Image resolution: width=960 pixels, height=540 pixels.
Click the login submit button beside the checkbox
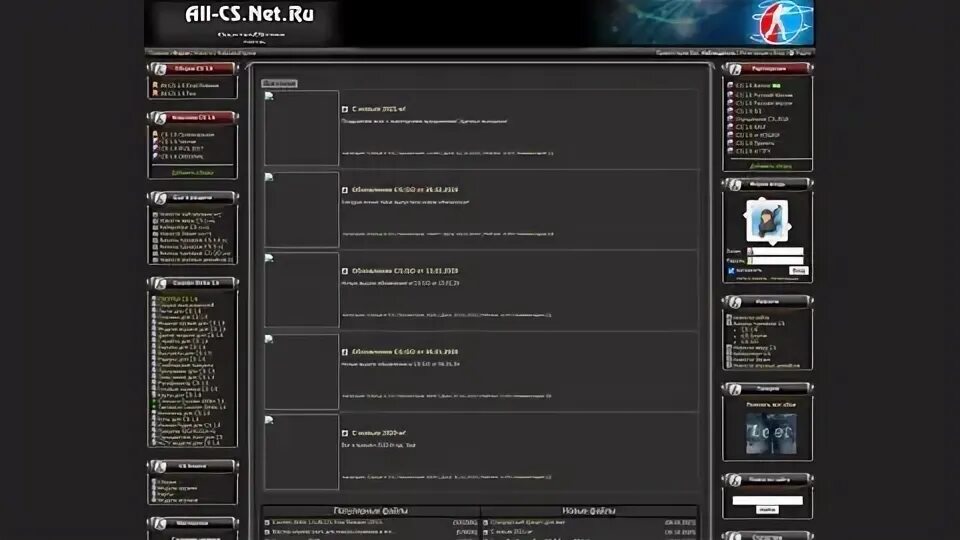tap(798, 270)
